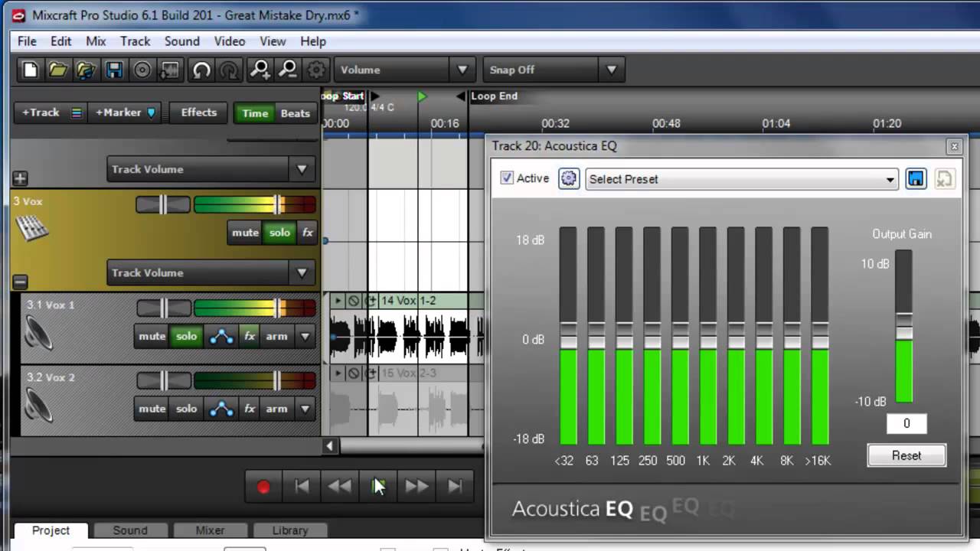This screenshot has width=980, height=551.
Task: Arm the 3.1 Vox 1 track
Action: coord(276,336)
